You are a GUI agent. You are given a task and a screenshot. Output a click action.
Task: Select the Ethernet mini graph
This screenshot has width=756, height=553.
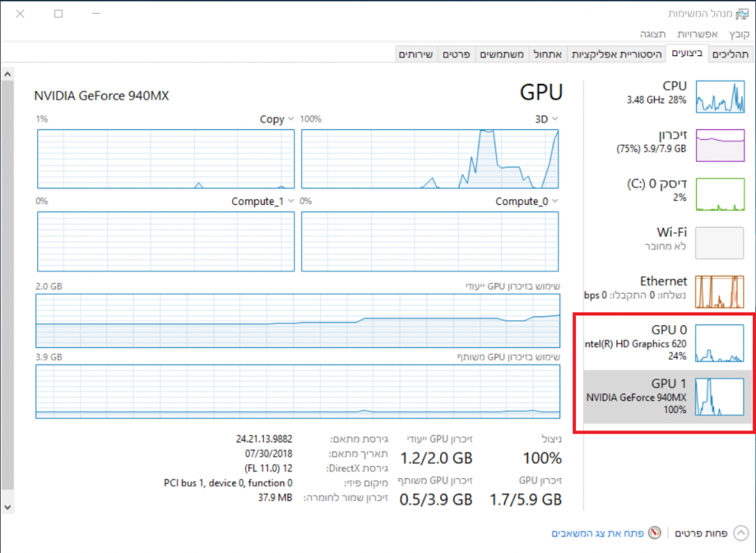coord(720,291)
